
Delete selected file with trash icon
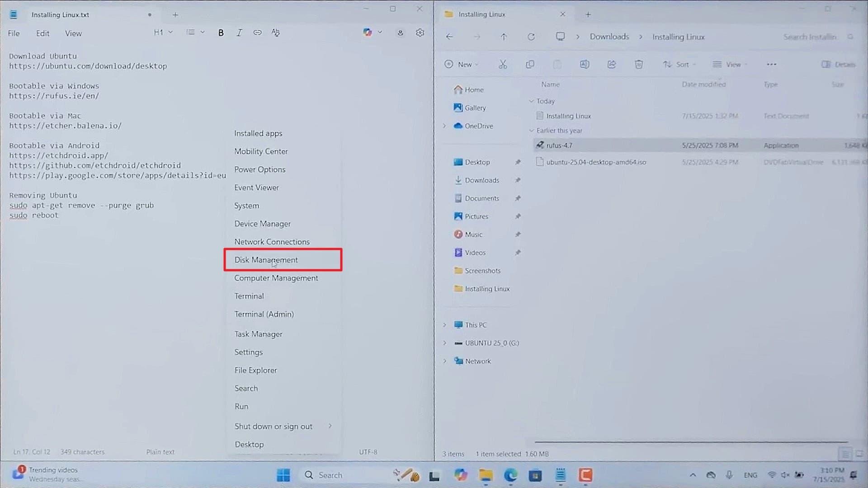click(639, 64)
